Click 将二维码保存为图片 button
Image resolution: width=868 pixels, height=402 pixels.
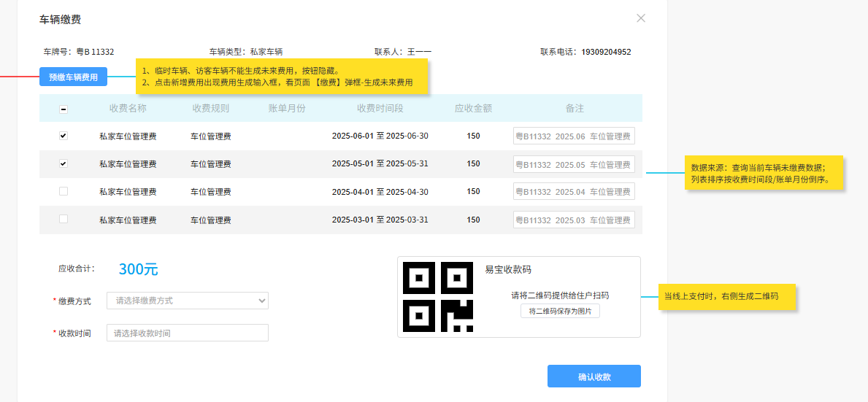(x=560, y=311)
